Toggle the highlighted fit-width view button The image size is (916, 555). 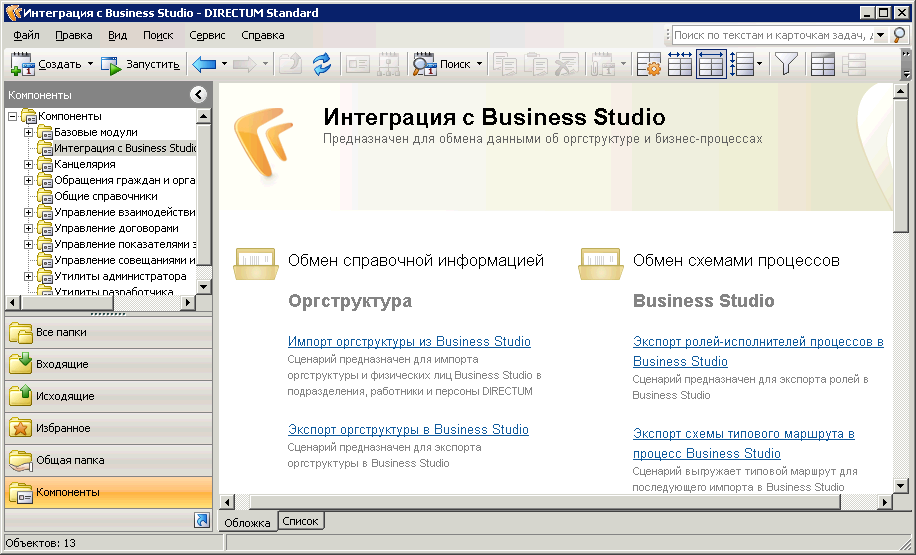(x=710, y=65)
